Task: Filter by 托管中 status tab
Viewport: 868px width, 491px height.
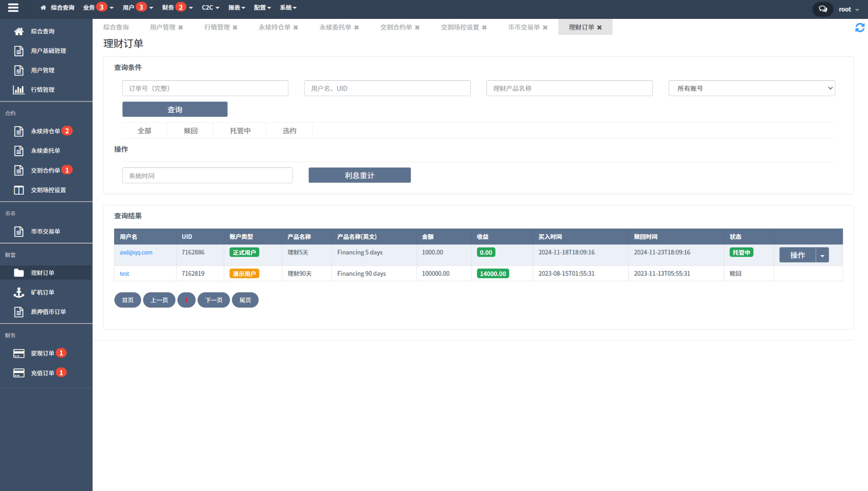Action: click(240, 131)
